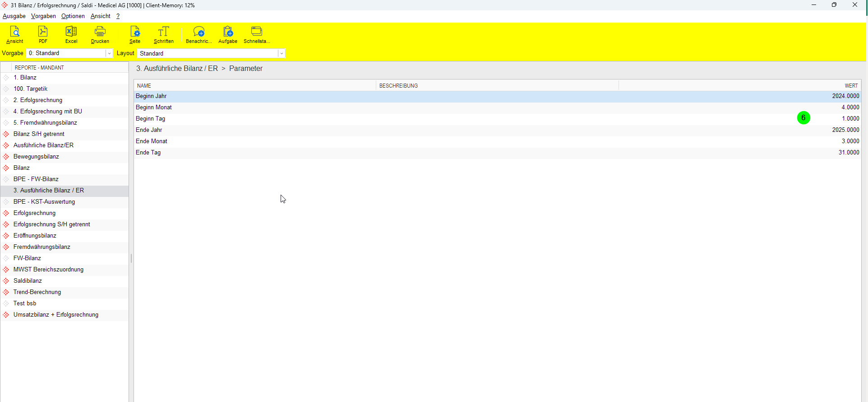Select the Ende Monat parameter row

pyautogui.click(x=497, y=141)
